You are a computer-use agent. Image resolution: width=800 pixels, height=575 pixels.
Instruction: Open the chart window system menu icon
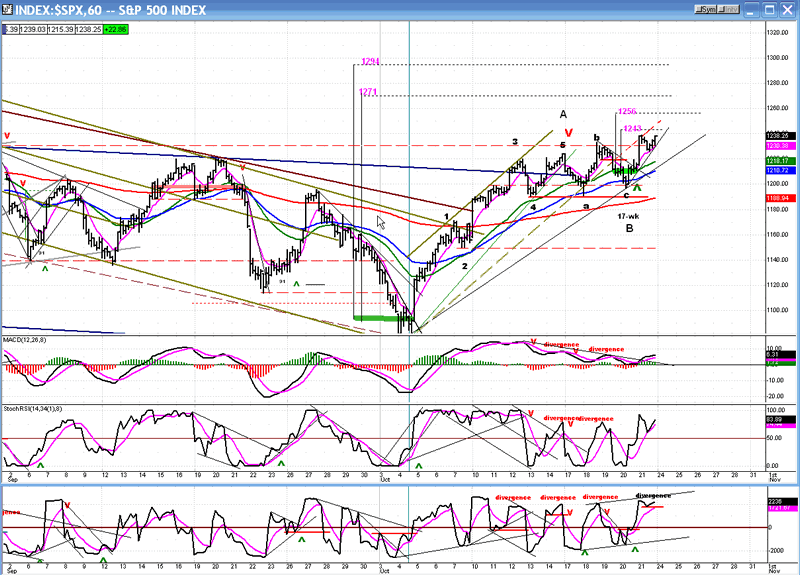coord(7,9)
